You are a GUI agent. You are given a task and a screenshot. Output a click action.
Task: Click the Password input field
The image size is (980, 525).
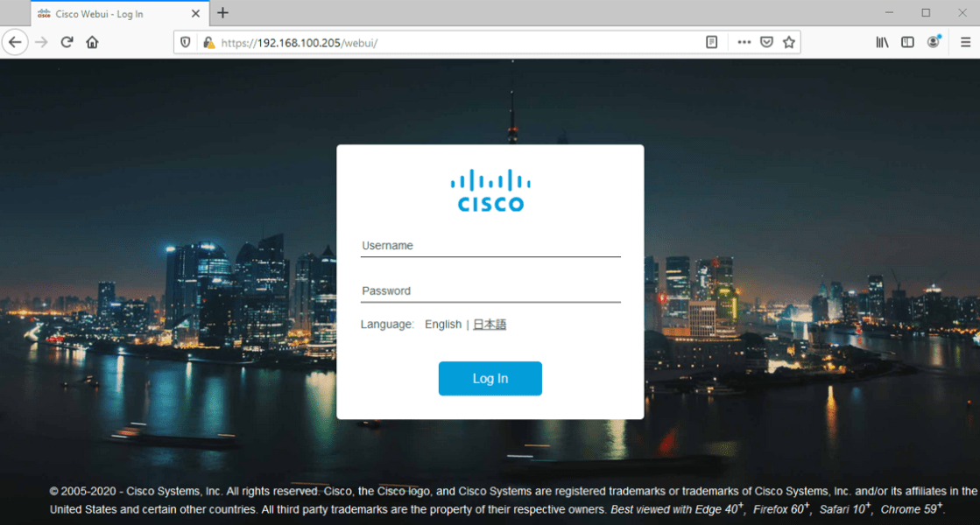[x=490, y=291]
